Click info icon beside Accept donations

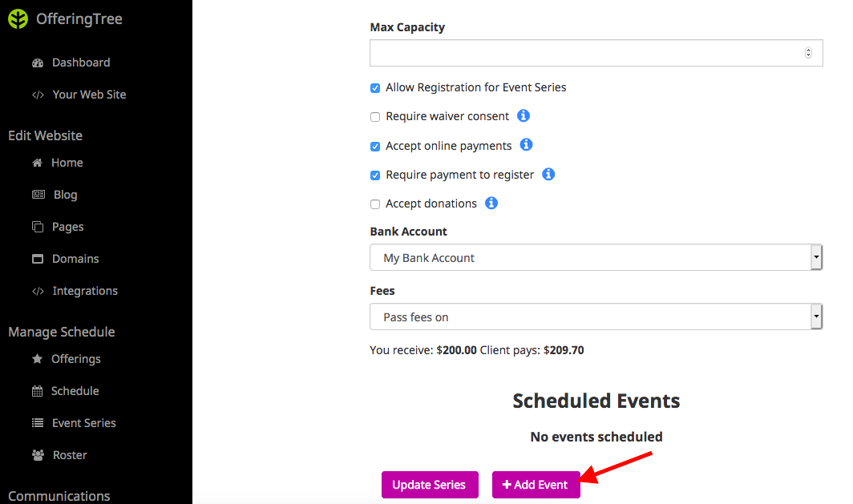click(x=491, y=203)
